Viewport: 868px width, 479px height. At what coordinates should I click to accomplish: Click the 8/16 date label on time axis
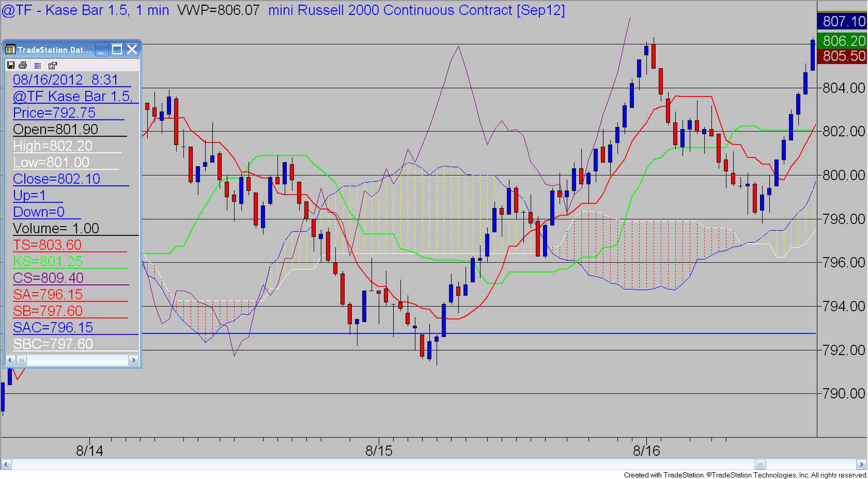pyautogui.click(x=647, y=451)
